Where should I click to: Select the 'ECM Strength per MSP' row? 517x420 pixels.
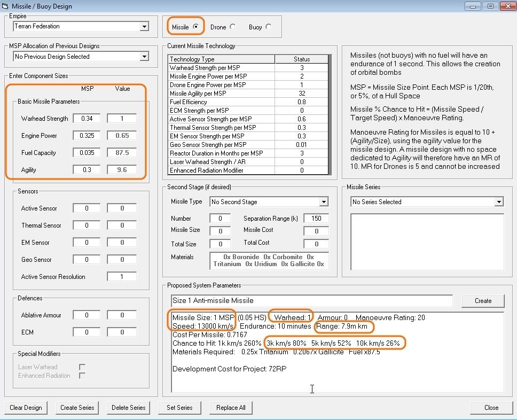pos(248,111)
